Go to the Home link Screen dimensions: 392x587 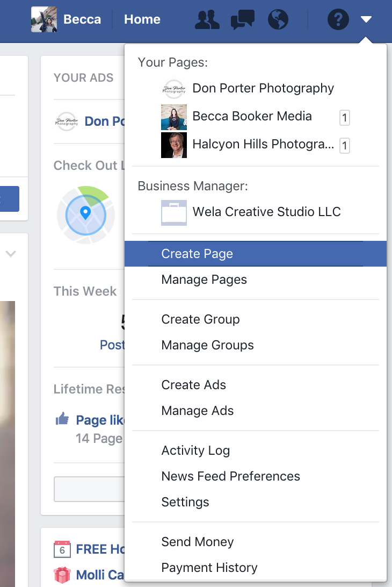click(x=142, y=19)
